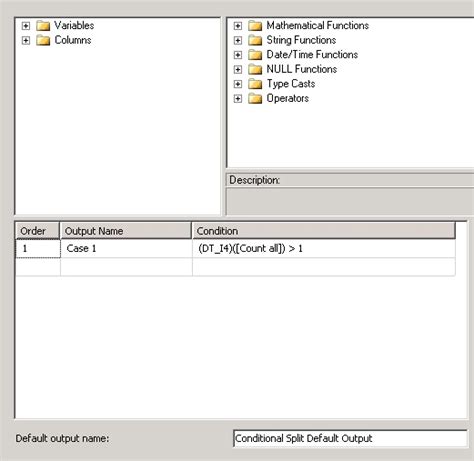Click the Columns folder icon
The width and height of the screenshot is (474, 461).
coord(43,40)
